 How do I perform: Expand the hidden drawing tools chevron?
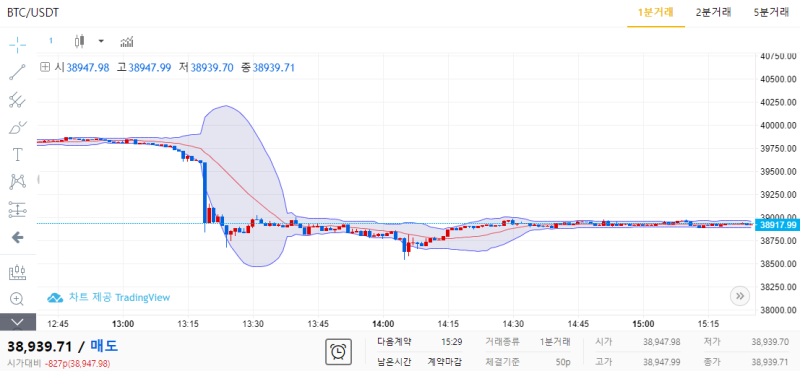(18, 321)
